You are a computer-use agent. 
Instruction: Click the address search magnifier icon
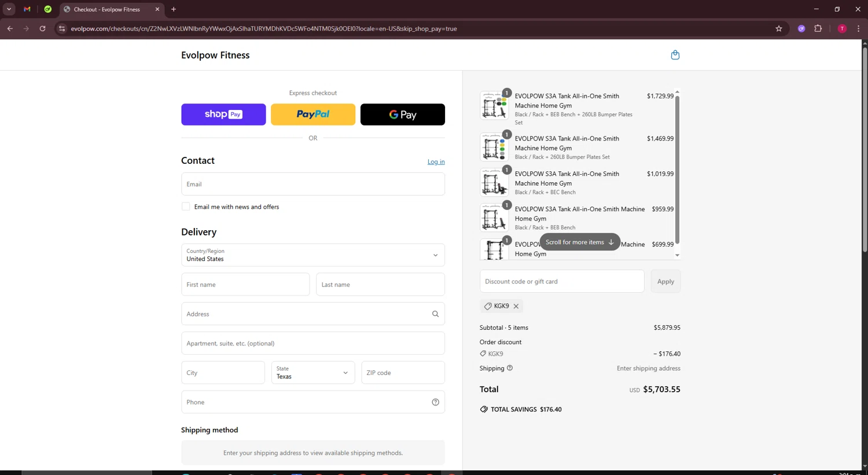435,314
